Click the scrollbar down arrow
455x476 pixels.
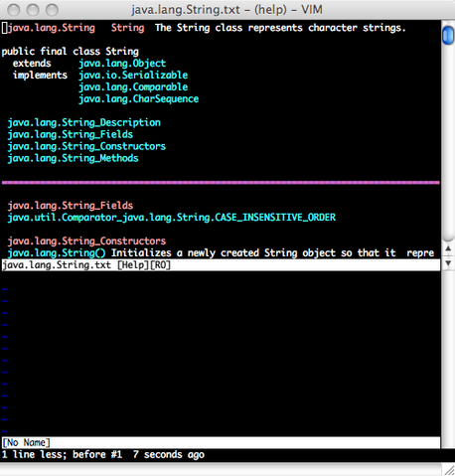pos(448,263)
